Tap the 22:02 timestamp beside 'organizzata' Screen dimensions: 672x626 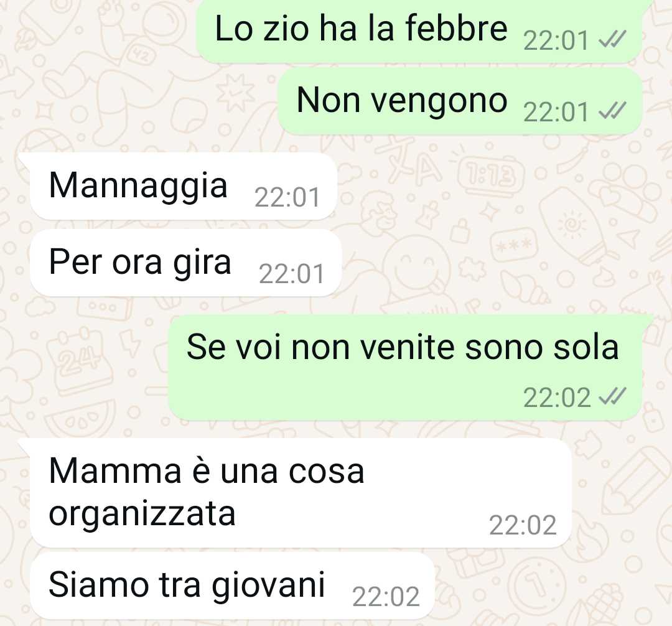click(x=523, y=525)
